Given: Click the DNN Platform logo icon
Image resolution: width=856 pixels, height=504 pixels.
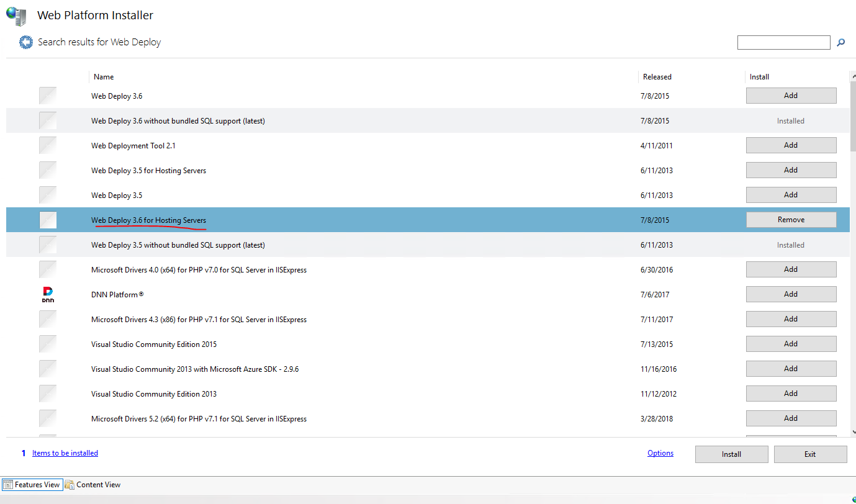Looking at the screenshot, I should pos(48,294).
